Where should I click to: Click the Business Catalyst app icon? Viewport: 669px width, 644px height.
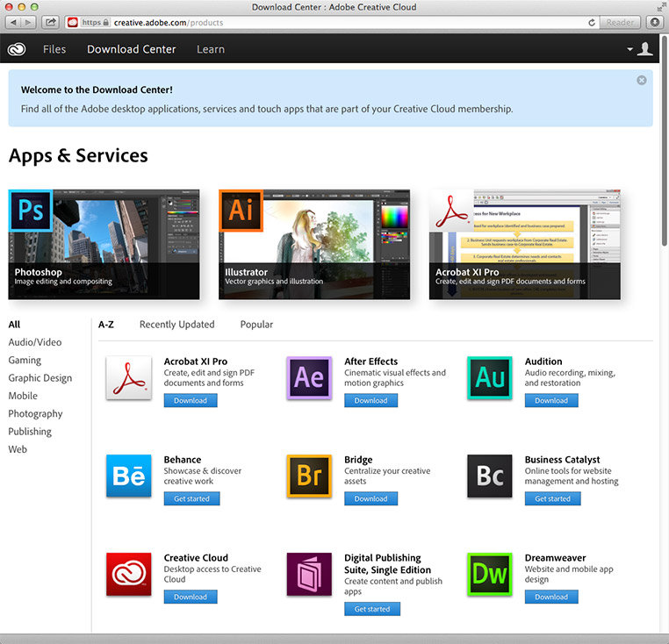point(490,476)
